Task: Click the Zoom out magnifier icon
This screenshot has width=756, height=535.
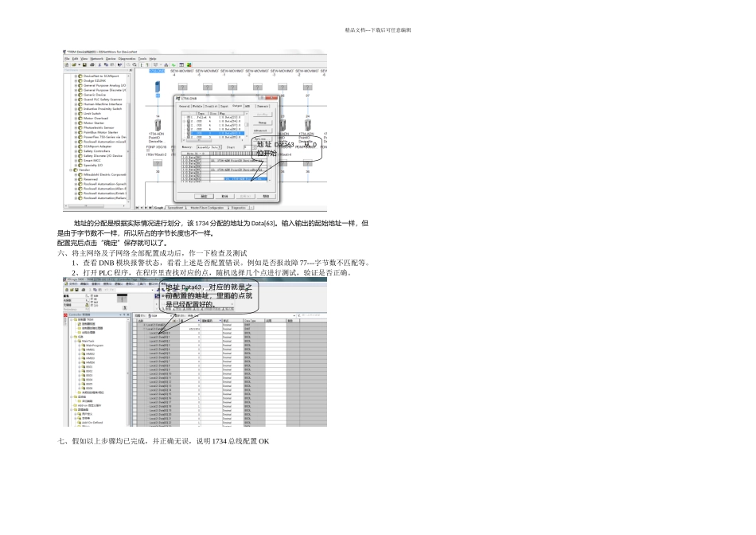Action: coord(134,64)
